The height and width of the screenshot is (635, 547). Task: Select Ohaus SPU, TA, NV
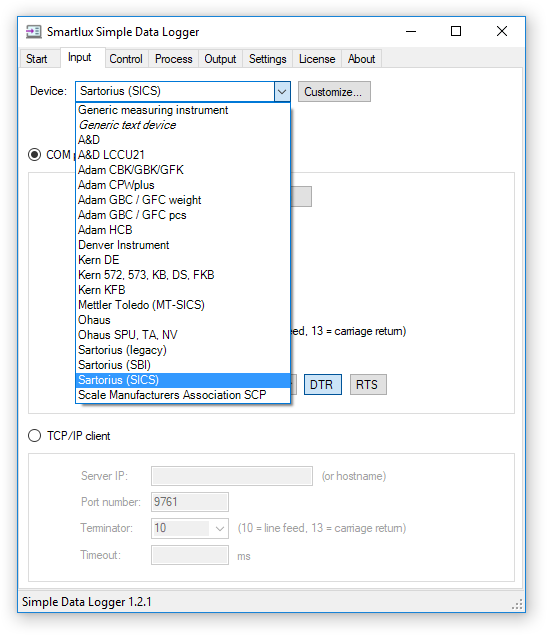coord(183,335)
